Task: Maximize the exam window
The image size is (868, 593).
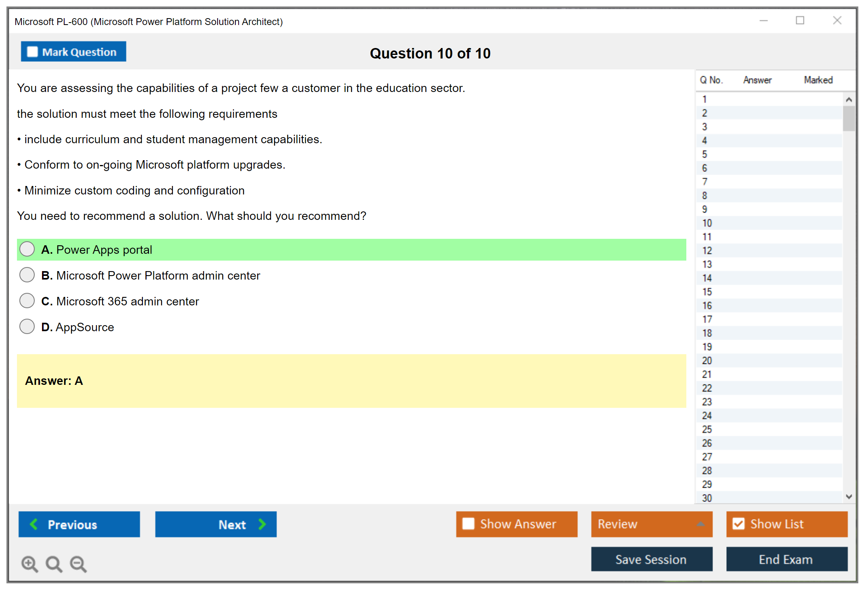Action: click(x=800, y=21)
